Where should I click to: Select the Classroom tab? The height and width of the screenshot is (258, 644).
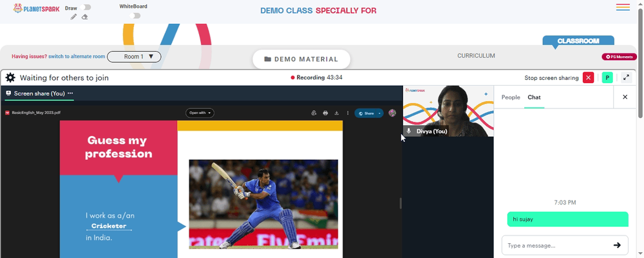pos(578,41)
